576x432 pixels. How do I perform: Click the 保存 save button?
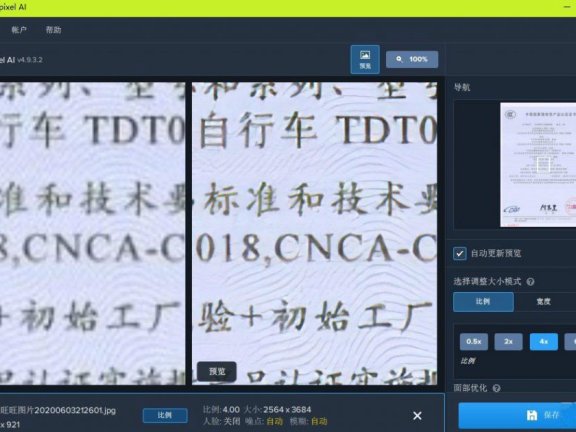517,415
